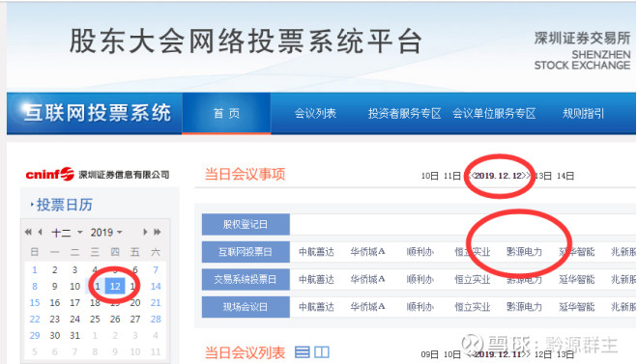The width and height of the screenshot is (637, 364).
Task: Open 顺利办 in 现场会议日 row
Action: tap(420, 307)
